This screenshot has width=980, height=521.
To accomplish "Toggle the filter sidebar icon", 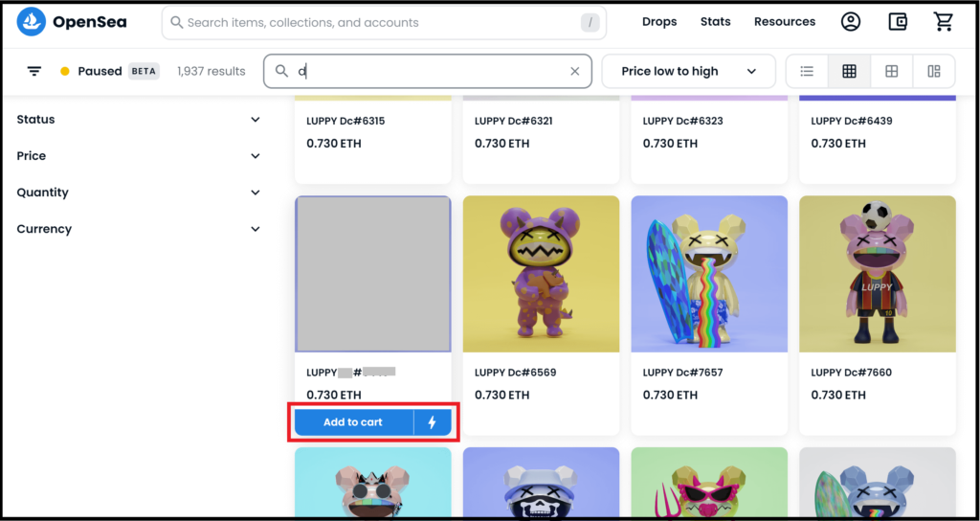I will coord(34,71).
